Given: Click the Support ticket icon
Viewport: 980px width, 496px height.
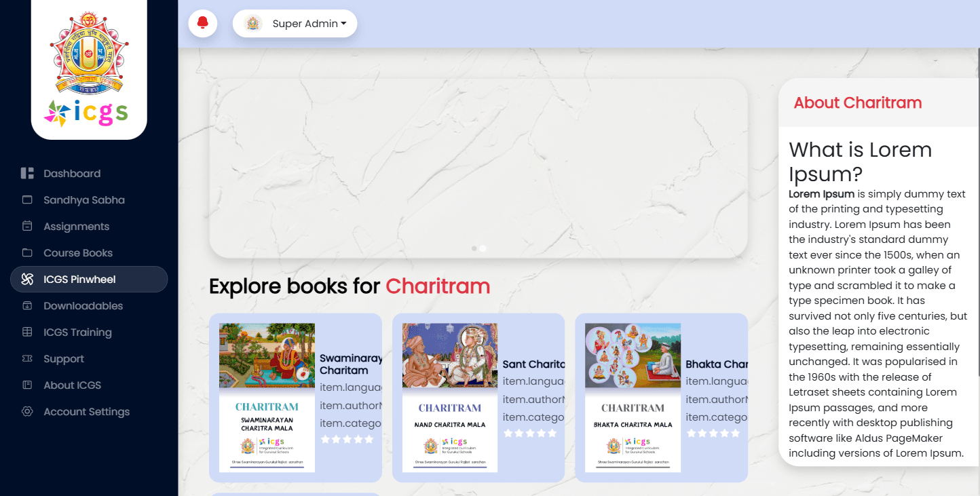Looking at the screenshot, I should (x=27, y=358).
